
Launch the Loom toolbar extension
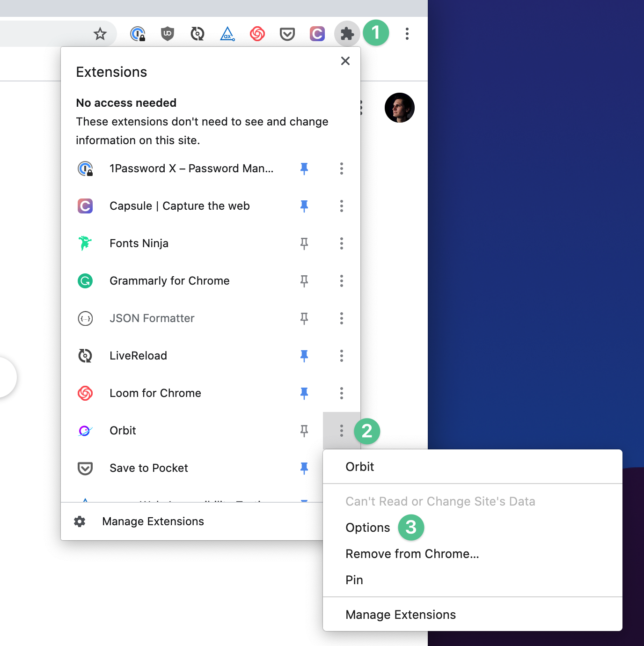pos(257,34)
